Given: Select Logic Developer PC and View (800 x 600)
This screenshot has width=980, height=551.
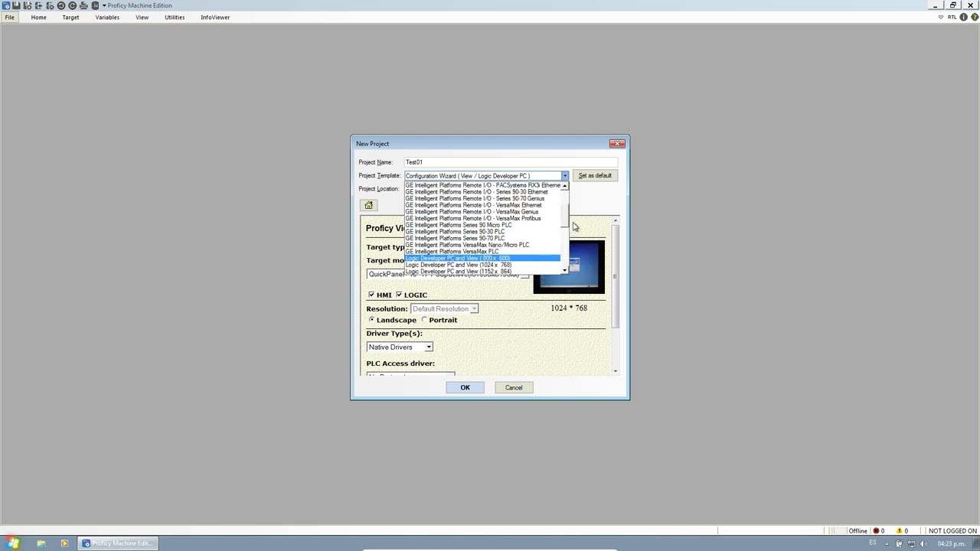Looking at the screenshot, I should 483,258.
